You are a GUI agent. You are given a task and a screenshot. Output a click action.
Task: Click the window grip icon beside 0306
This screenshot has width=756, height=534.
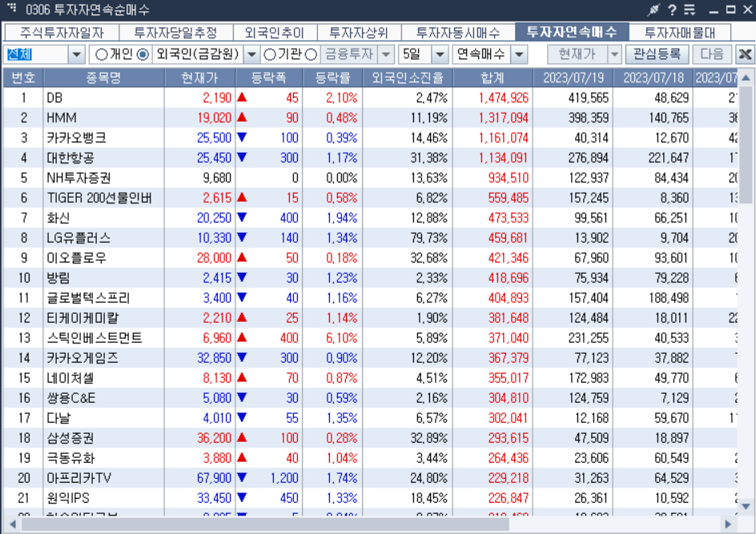(12, 8)
